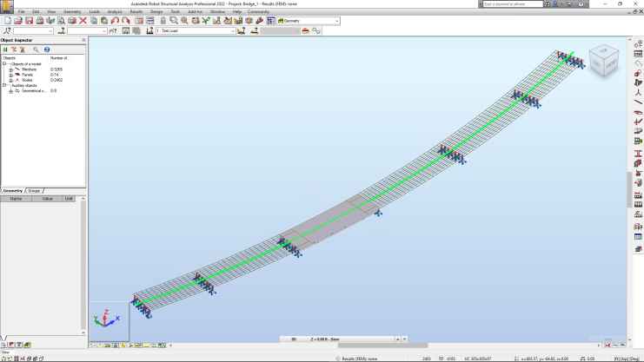Click the Value column header
The width and height of the screenshot is (644, 362).
coord(47,198)
